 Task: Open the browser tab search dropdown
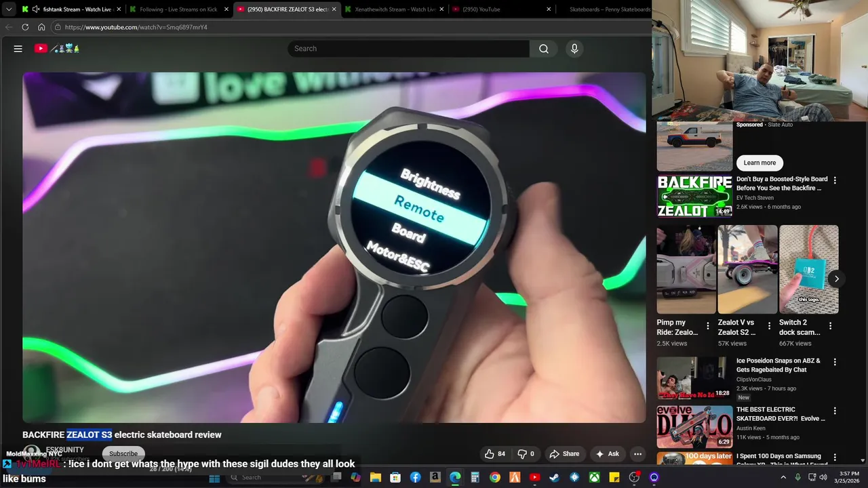8,9
